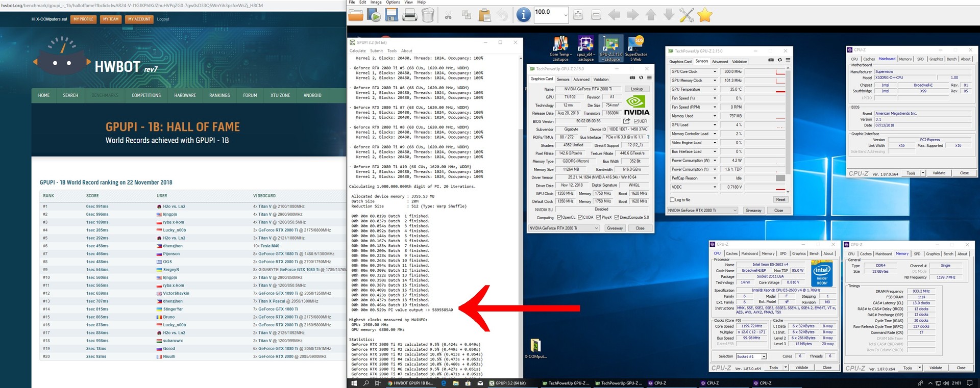This screenshot has width=980, height=388.
Task: Cut selection with scissors icon
Action: 448,15
